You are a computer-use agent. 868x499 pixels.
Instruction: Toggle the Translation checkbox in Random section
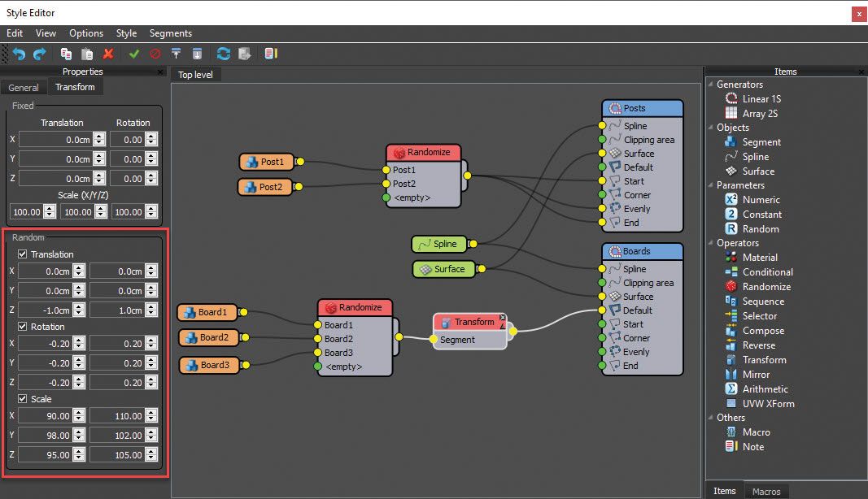click(20, 254)
